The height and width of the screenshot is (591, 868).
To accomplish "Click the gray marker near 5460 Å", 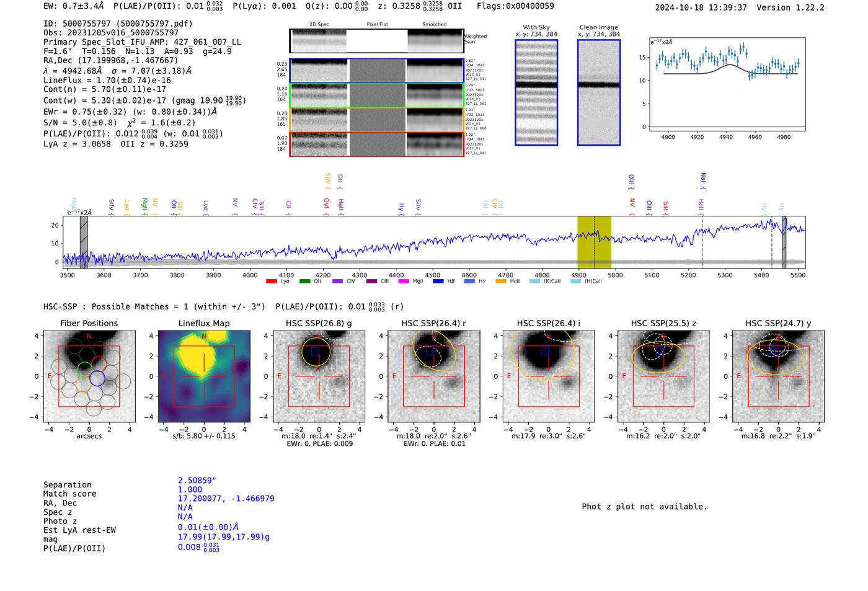I will click(x=784, y=242).
